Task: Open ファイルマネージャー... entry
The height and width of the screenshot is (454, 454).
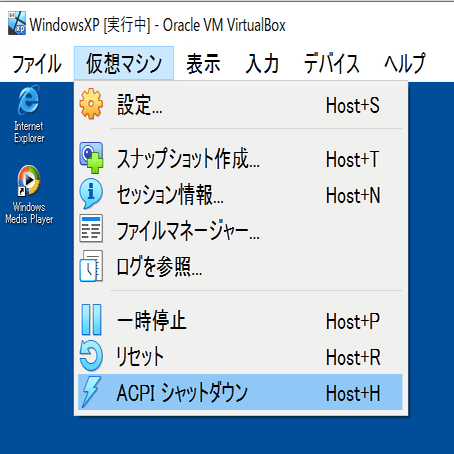Action: (x=240, y=231)
